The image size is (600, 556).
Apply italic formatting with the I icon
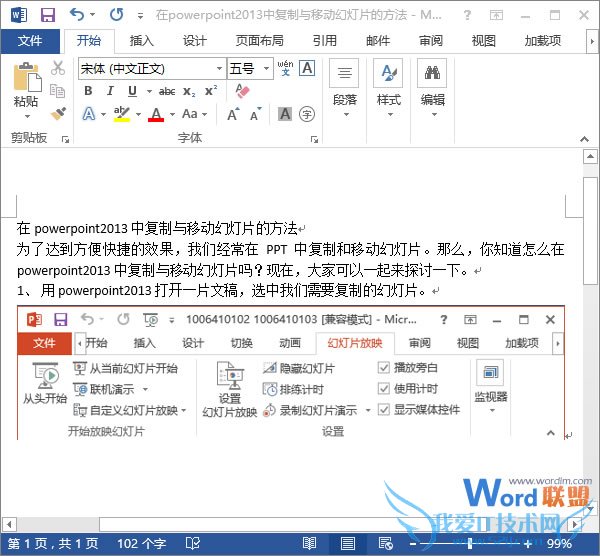tap(111, 91)
